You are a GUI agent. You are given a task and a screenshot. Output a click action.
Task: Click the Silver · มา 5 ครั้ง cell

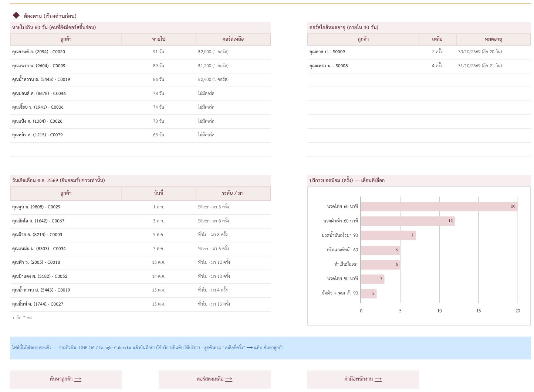233,207
